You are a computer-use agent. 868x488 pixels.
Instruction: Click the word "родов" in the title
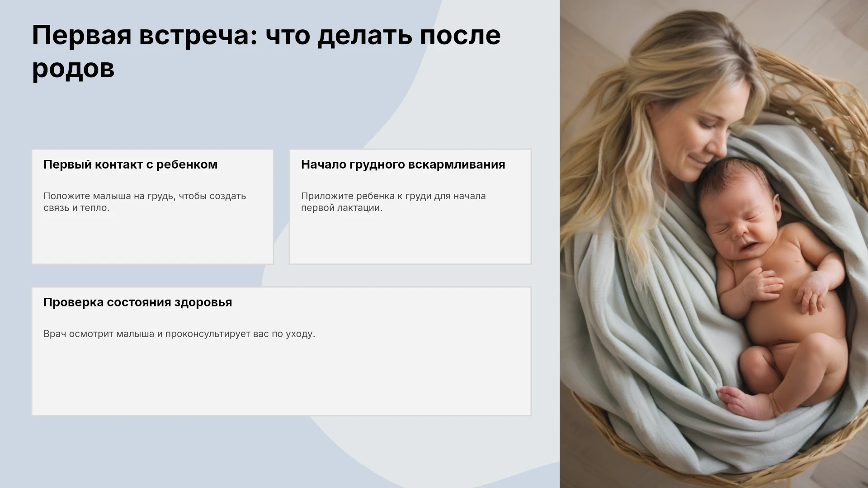[x=73, y=69]
